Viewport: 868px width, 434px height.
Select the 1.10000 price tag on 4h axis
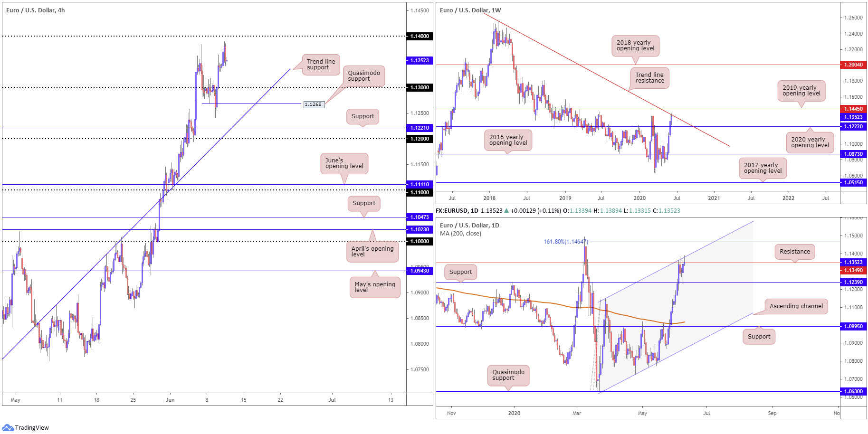[420, 241]
